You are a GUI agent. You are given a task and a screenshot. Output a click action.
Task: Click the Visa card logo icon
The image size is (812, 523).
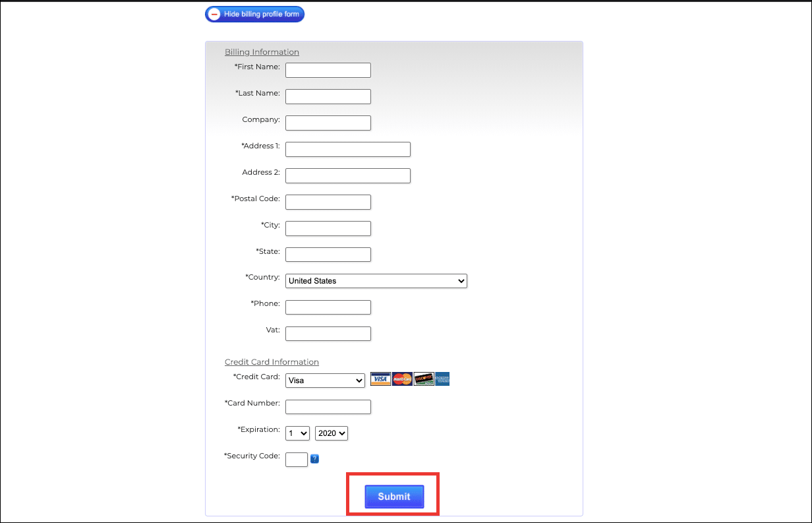(x=380, y=379)
